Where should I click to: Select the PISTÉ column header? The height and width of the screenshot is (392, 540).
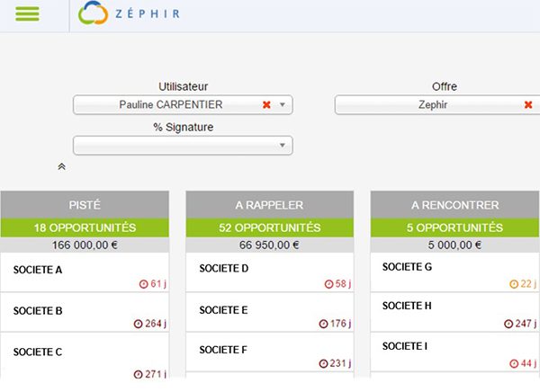pyautogui.click(x=85, y=205)
